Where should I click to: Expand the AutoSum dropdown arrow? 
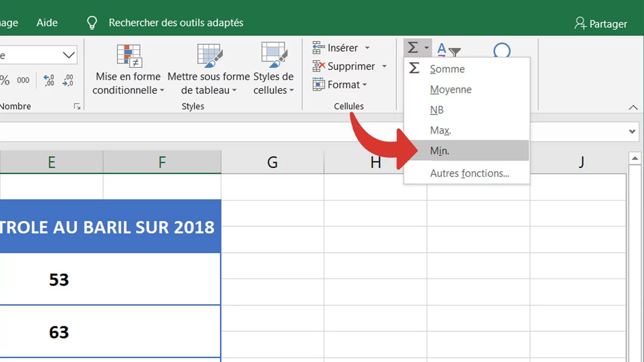click(427, 48)
